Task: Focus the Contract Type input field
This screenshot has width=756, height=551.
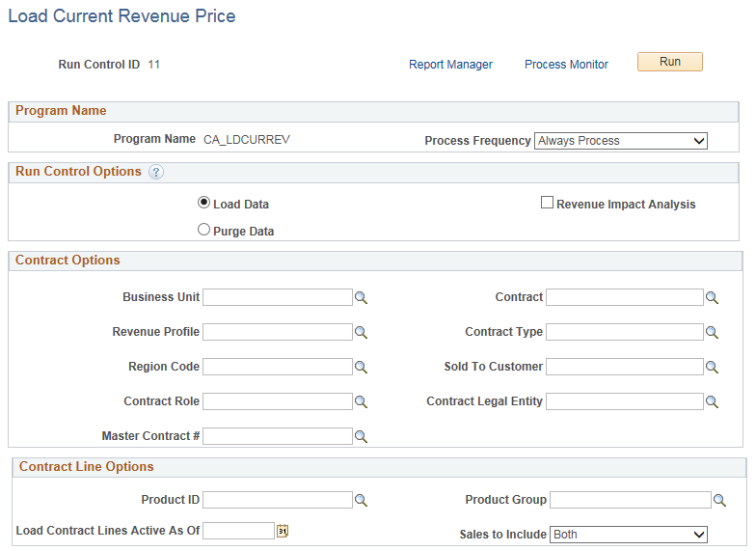Action: (x=625, y=332)
